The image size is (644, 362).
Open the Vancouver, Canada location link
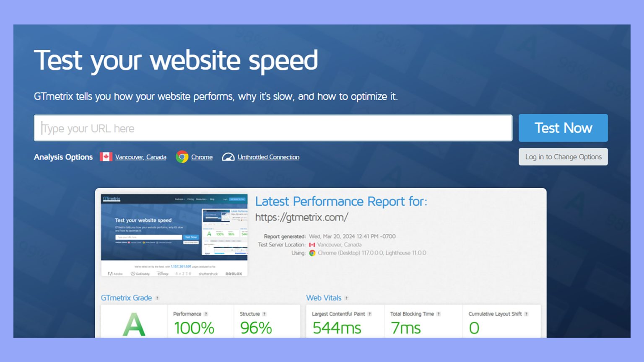click(141, 157)
